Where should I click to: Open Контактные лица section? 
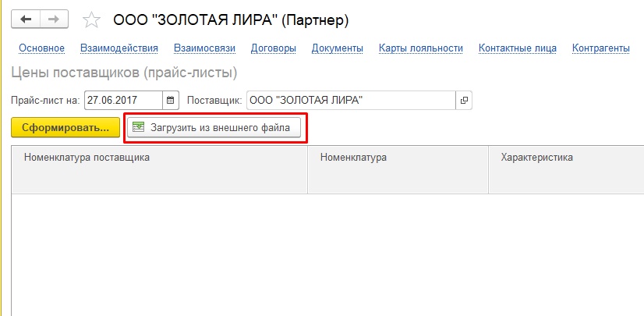(518, 48)
